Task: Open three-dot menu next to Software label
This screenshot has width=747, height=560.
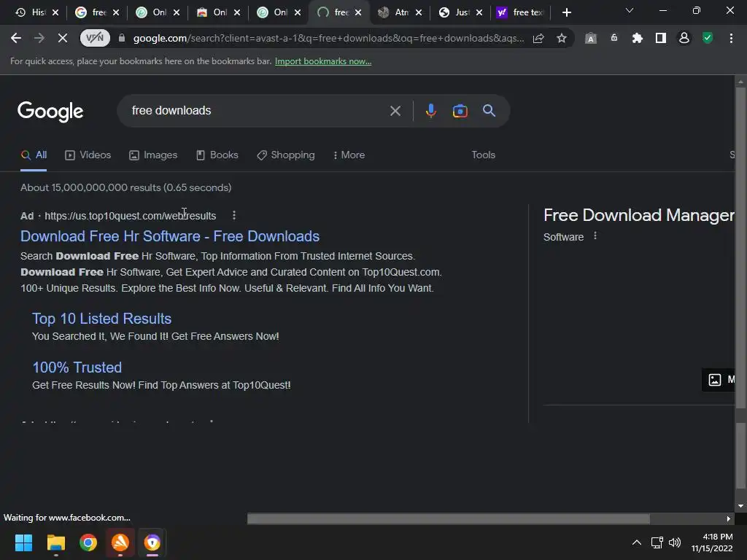Action: tap(595, 236)
